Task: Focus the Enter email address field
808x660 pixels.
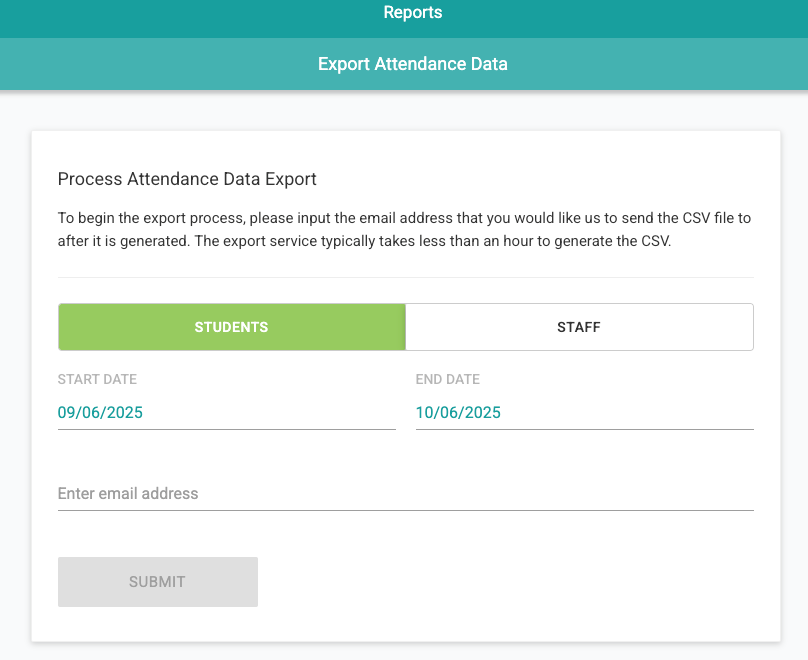Action: click(x=405, y=494)
